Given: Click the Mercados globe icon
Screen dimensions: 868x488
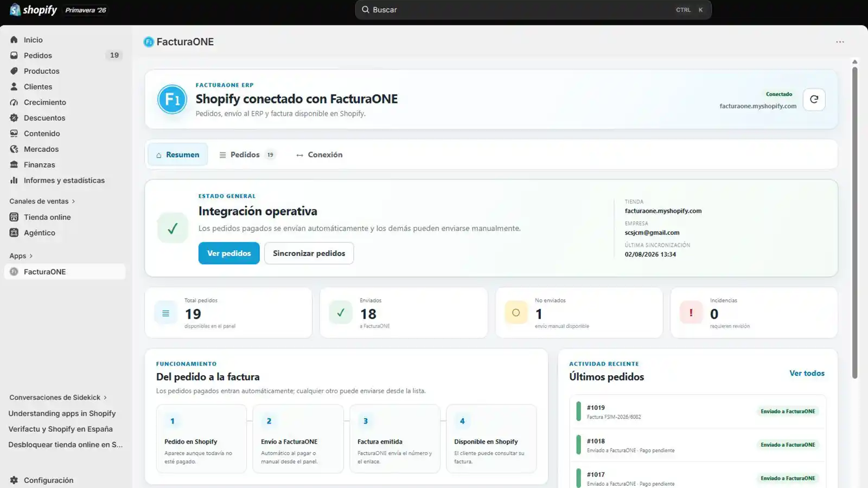Looking at the screenshot, I should click(x=14, y=149).
